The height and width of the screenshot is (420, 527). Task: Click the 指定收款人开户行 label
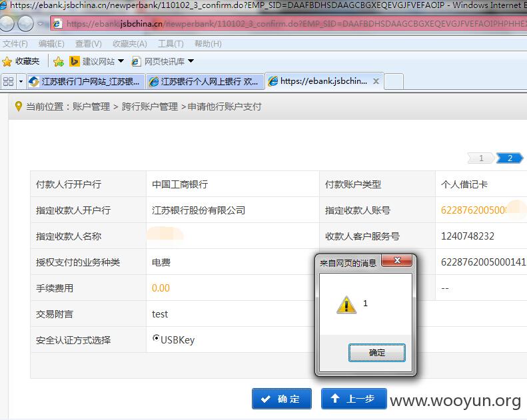pos(73,210)
